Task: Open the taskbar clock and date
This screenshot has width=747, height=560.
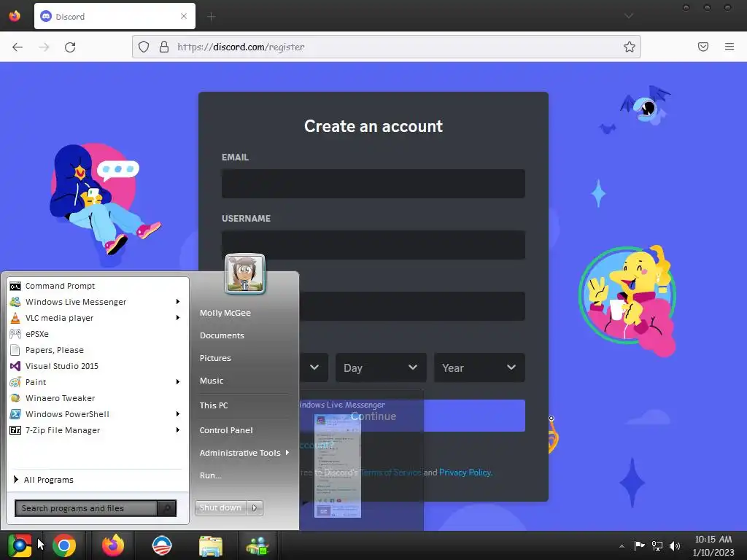Action: pyautogui.click(x=713, y=545)
